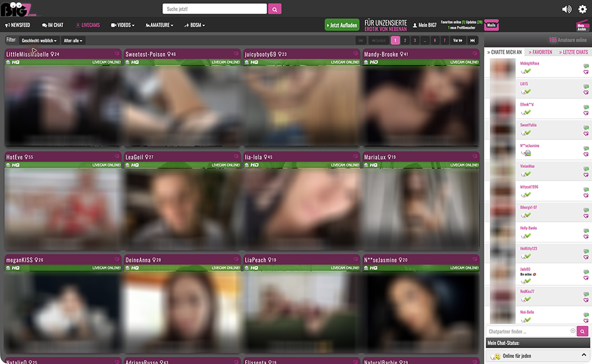Start chat with SweetYullia via speech bubble icon
This screenshot has height=364, width=592.
pyautogui.click(x=586, y=128)
